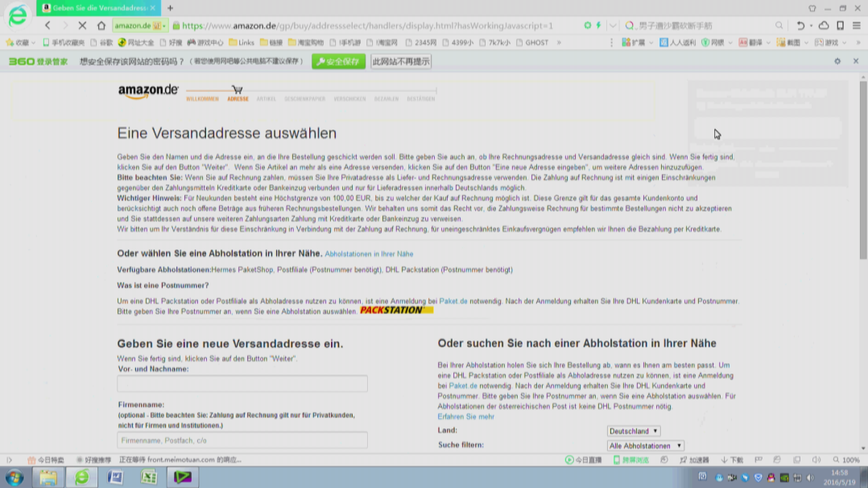Click the 今日直播 status bar icon
The height and width of the screenshot is (488, 868).
pyautogui.click(x=583, y=460)
